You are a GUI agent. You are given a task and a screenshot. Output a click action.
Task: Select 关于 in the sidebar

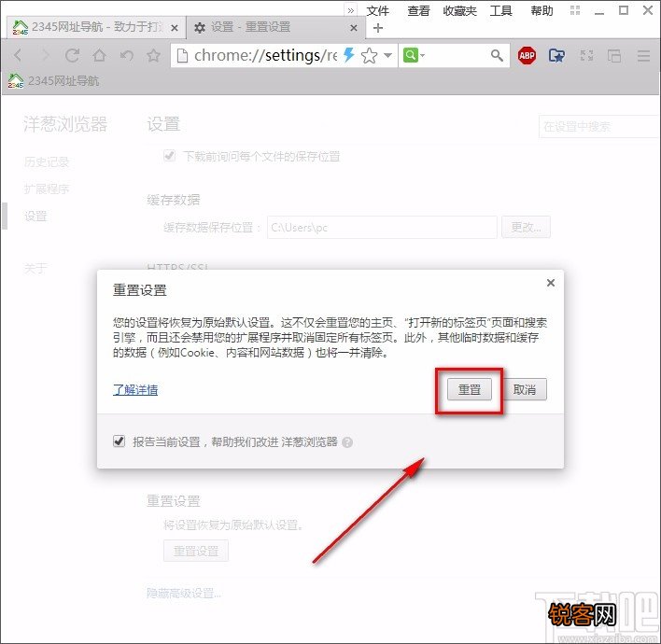pyautogui.click(x=35, y=268)
